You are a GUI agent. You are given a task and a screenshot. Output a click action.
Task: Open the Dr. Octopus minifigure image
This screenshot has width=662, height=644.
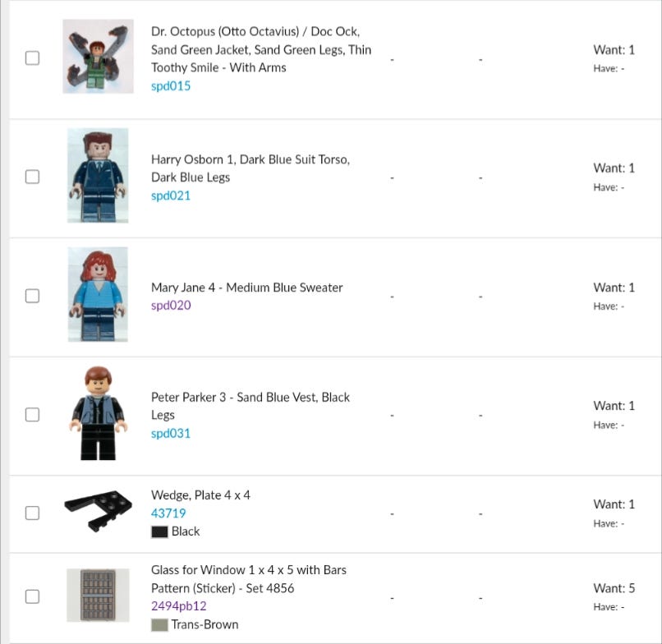tap(98, 57)
